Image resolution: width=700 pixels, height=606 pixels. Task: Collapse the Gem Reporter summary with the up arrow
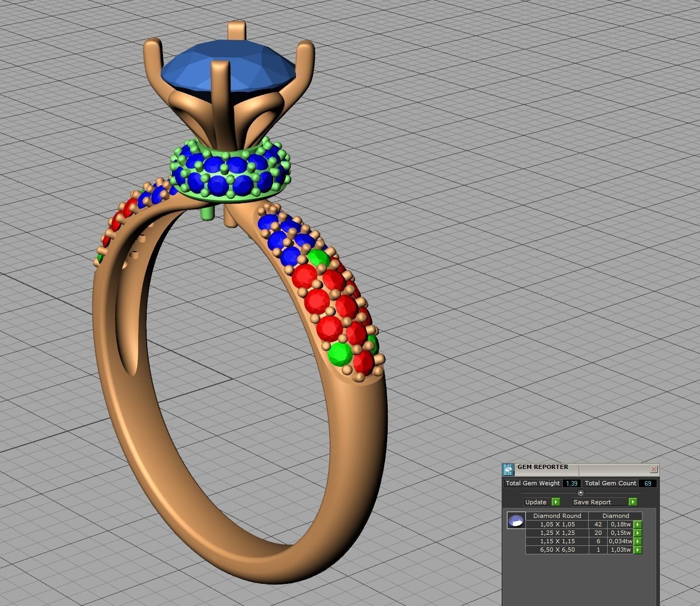click(581, 493)
